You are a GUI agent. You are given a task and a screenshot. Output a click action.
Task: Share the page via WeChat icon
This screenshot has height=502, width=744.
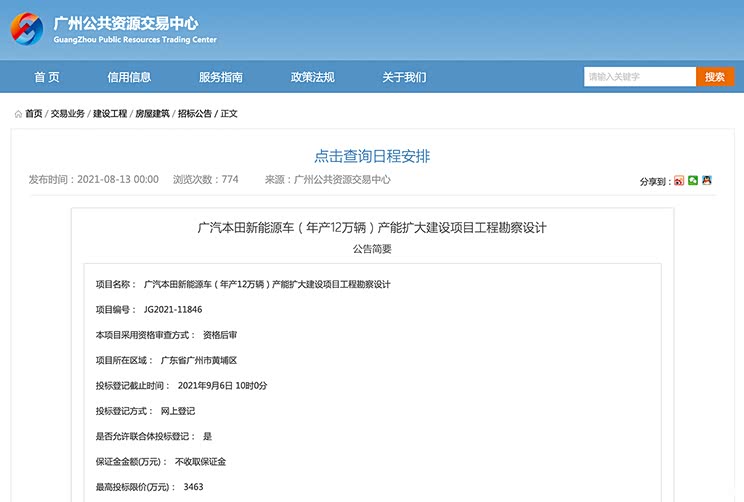[x=692, y=181]
